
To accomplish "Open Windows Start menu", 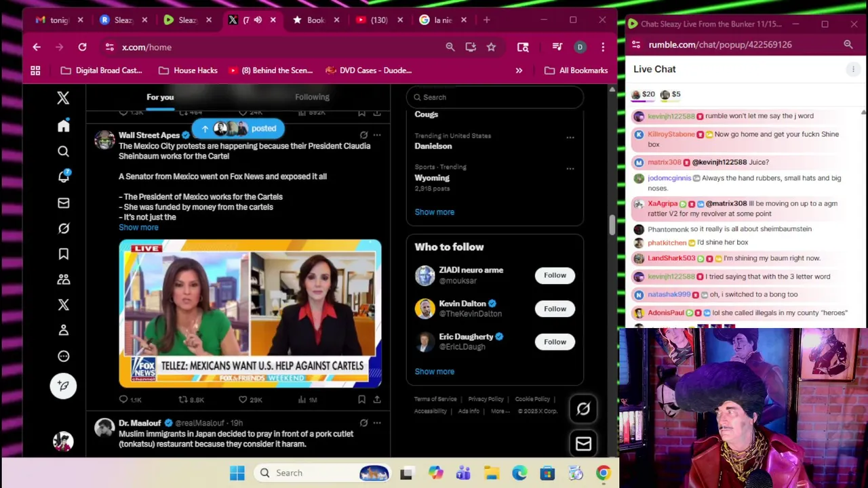I will [237, 473].
